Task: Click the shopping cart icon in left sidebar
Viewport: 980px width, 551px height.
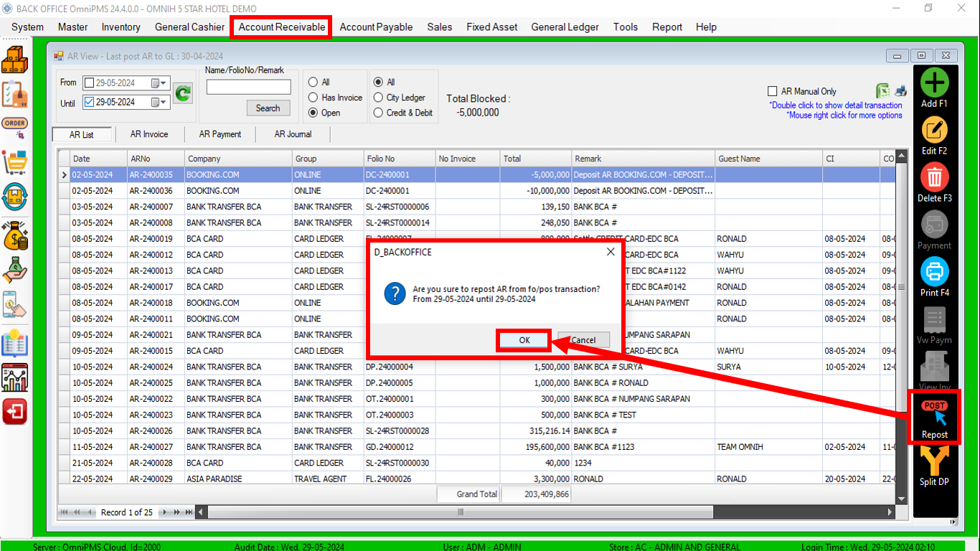Action: click(x=15, y=162)
